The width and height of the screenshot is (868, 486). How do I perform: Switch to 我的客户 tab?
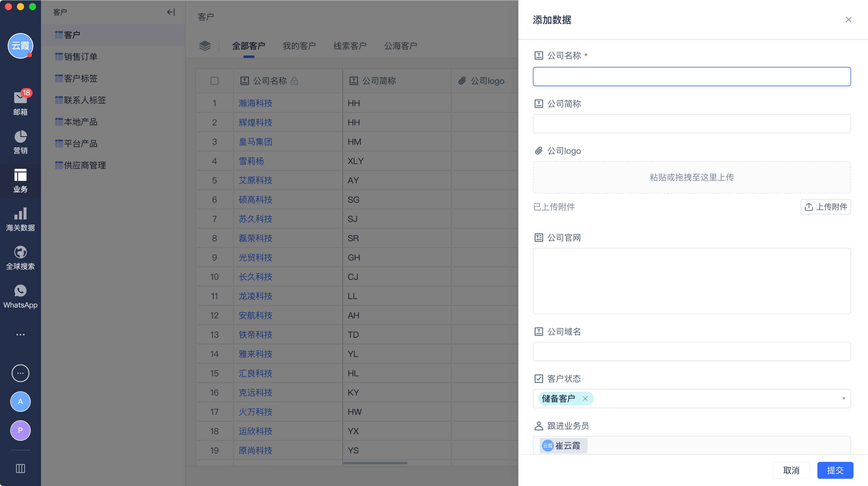pyautogui.click(x=299, y=46)
